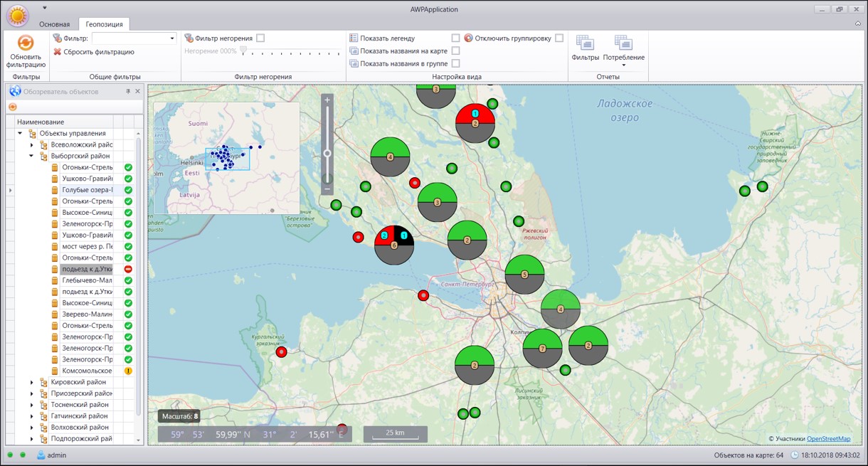The height and width of the screenshot is (466, 868).
Task: Click the map zoom-in plus button
Action: click(327, 100)
